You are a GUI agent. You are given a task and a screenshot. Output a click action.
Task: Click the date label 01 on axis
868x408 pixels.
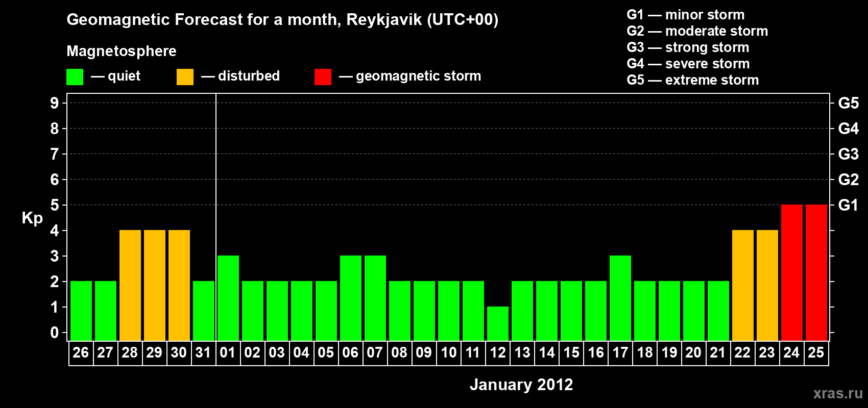pyautogui.click(x=228, y=352)
